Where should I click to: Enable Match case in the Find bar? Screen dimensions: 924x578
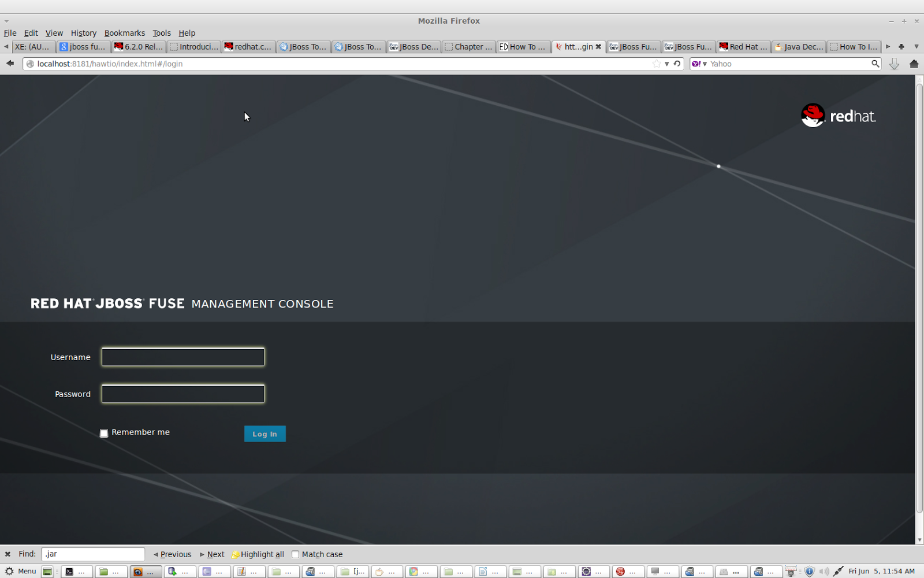point(296,554)
